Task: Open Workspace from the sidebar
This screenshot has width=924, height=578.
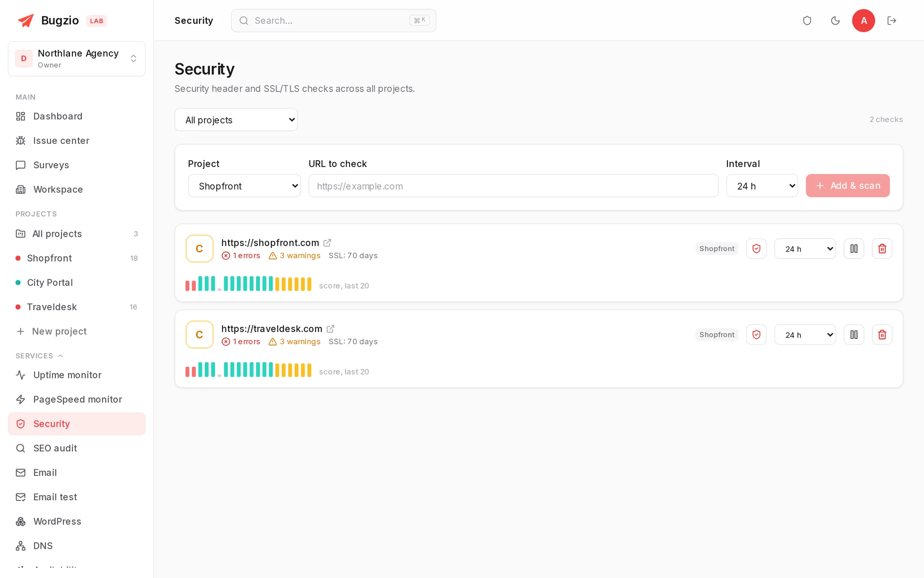Action: click(x=77, y=190)
